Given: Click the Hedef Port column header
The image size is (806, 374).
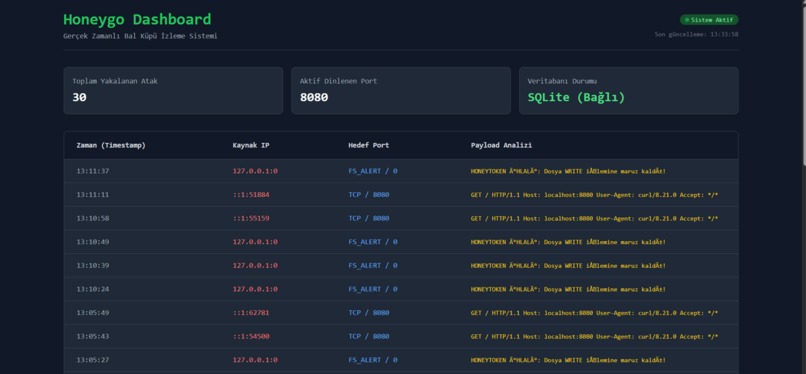Looking at the screenshot, I should point(369,145).
